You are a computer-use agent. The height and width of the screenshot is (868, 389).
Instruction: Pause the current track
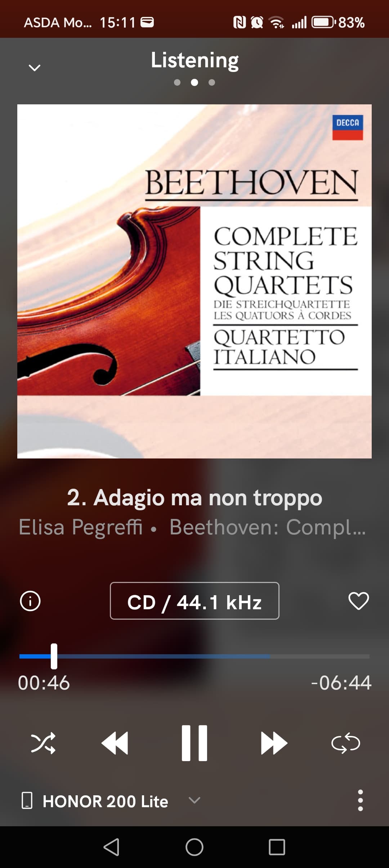click(x=194, y=743)
